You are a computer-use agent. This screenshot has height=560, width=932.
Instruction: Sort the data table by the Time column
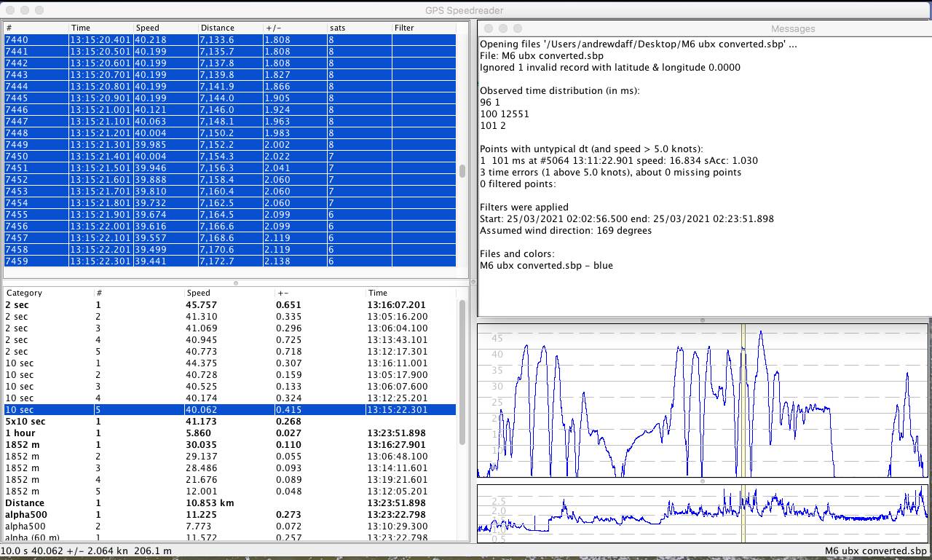click(x=85, y=28)
